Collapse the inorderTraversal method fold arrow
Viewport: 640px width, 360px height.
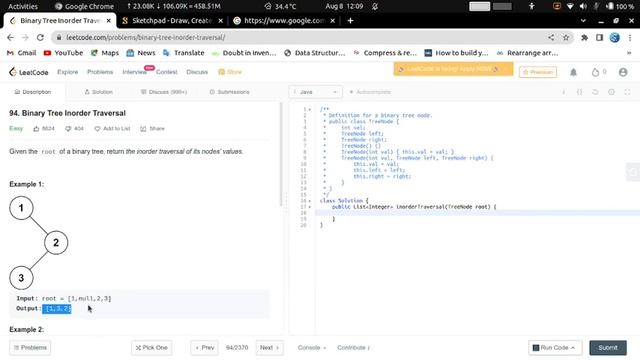tap(310, 207)
